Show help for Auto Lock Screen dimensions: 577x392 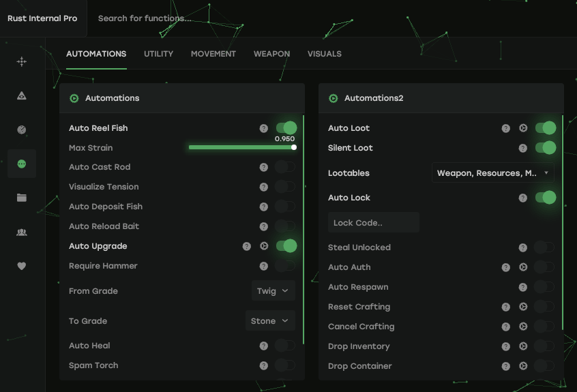tap(523, 198)
